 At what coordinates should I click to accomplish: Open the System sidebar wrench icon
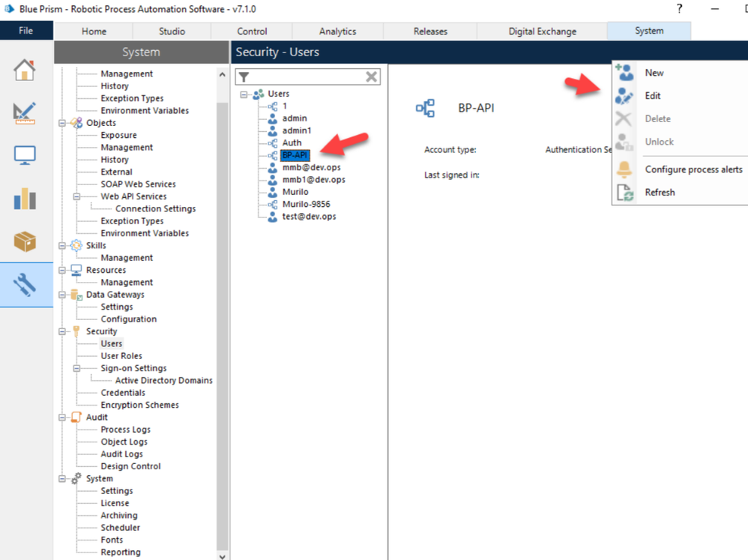point(25,285)
